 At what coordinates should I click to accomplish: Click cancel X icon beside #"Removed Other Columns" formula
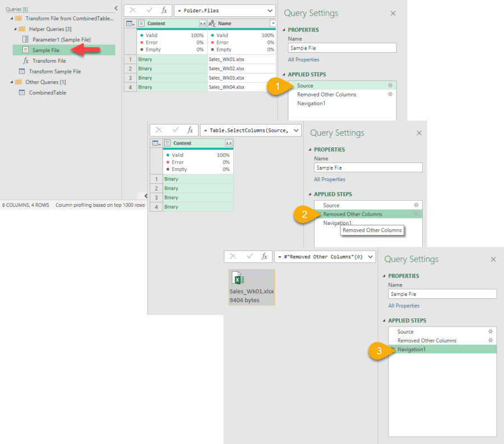233,256
